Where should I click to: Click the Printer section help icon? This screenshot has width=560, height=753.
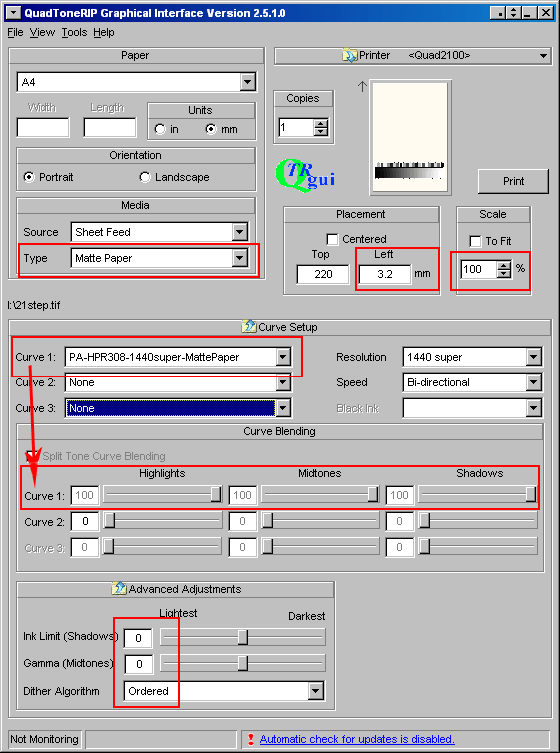pyautogui.click(x=349, y=55)
